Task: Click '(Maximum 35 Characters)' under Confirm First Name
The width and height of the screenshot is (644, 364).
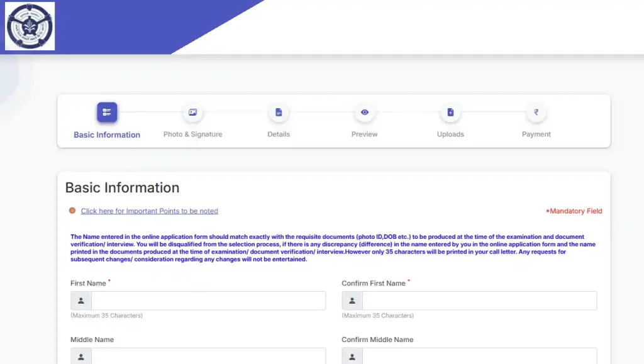Action: pos(377,316)
